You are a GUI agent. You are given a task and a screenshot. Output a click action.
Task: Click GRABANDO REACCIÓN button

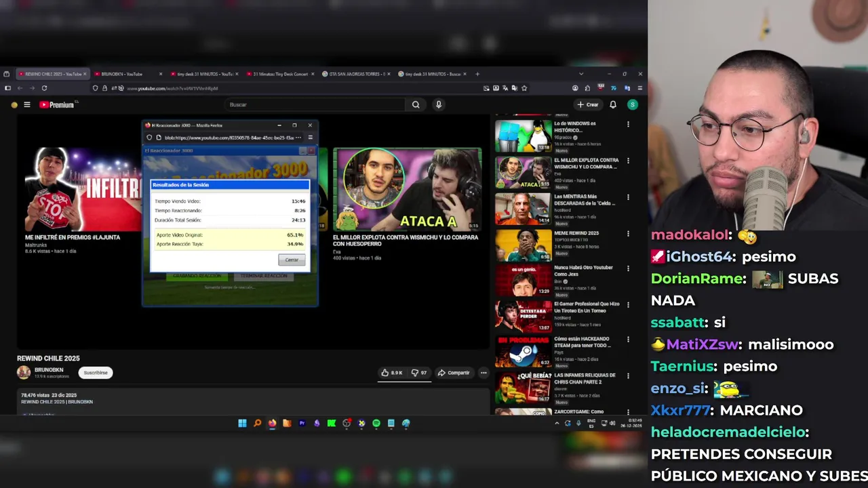pyautogui.click(x=197, y=276)
